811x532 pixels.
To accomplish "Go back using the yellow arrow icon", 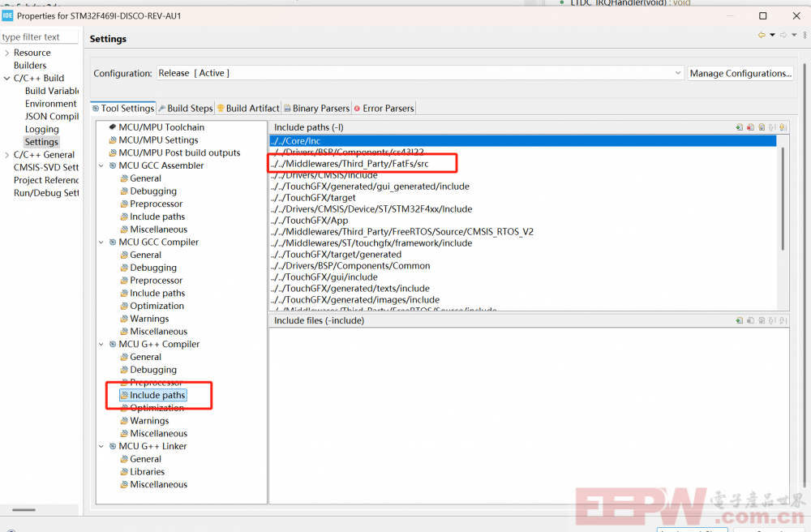I will click(762, 35).
